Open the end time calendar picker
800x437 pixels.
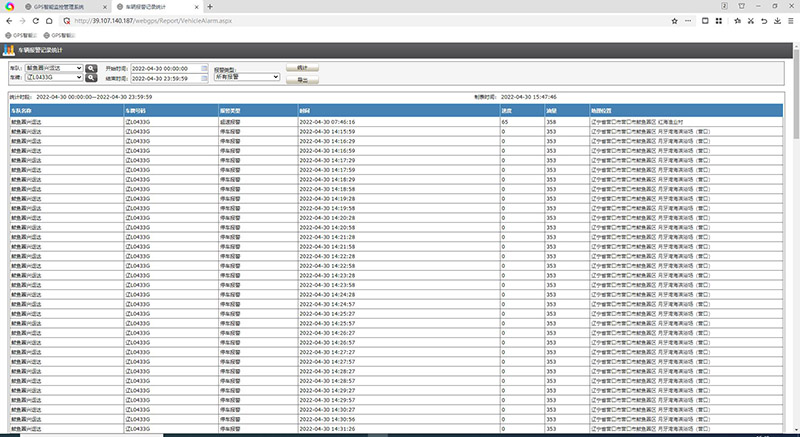[203, 77]
